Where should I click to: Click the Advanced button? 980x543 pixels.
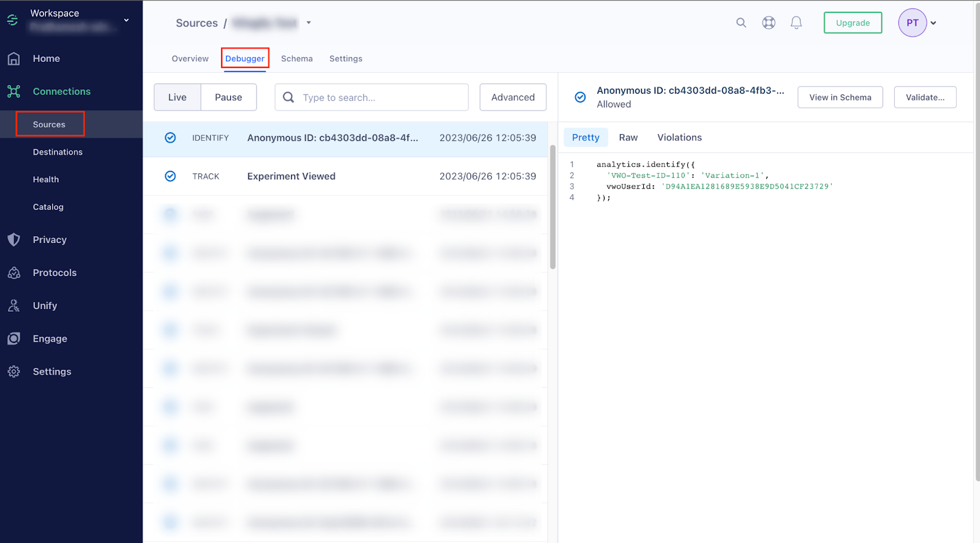pos(513,97)
